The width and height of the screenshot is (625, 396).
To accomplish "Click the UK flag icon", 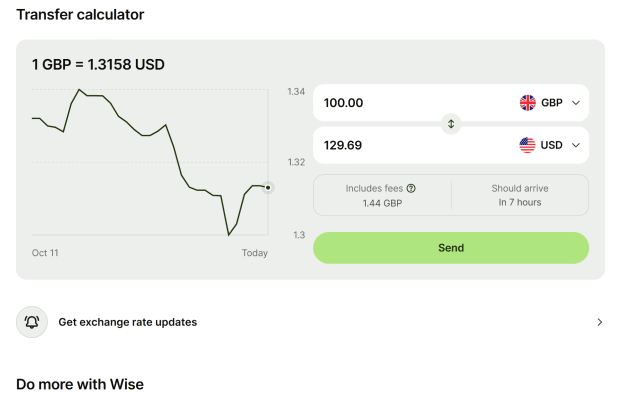I will 527,103.
